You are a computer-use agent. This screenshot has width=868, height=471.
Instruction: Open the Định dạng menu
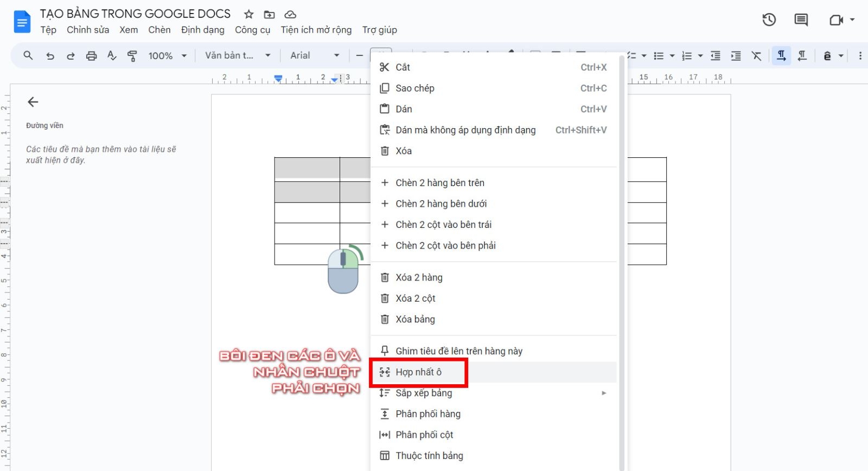(x=203, y=30)
